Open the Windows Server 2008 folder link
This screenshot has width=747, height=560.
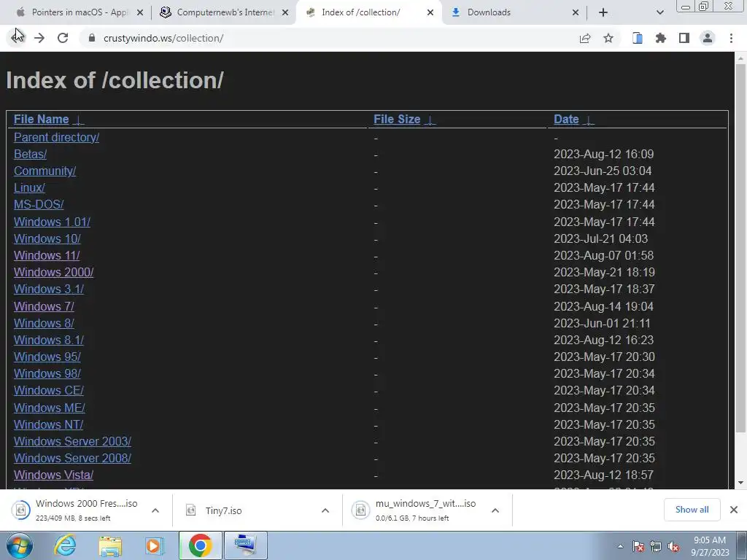72,458
